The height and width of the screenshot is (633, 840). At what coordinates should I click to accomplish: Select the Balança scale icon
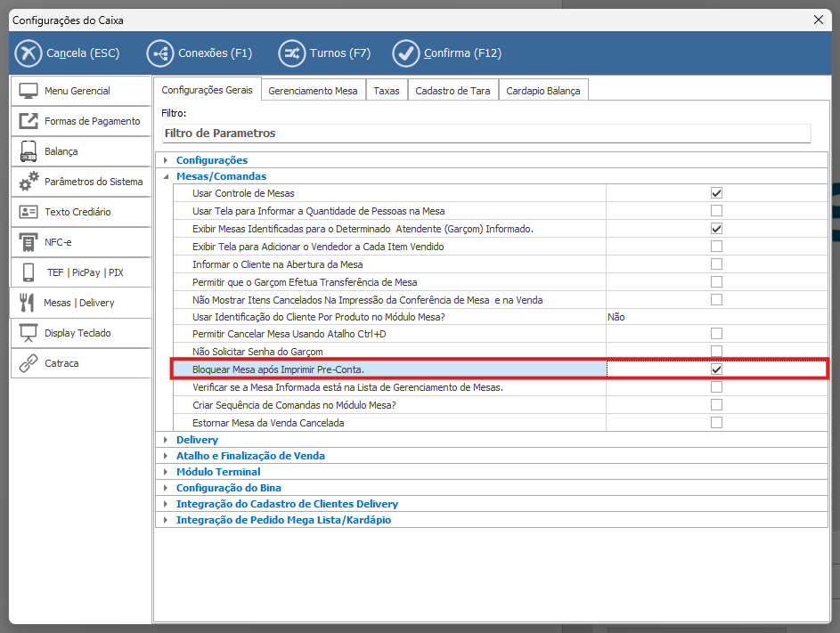[29, 151]
